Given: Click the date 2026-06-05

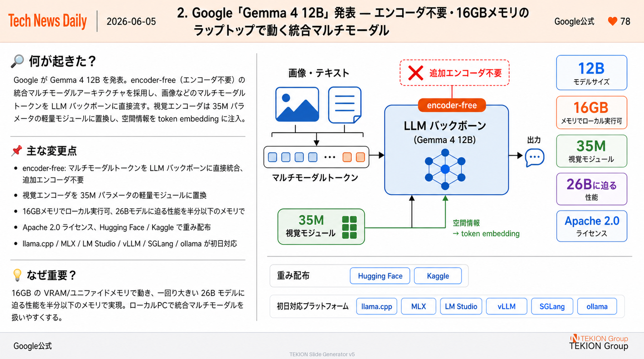Looking at the screenshot, I should point(131,22).
